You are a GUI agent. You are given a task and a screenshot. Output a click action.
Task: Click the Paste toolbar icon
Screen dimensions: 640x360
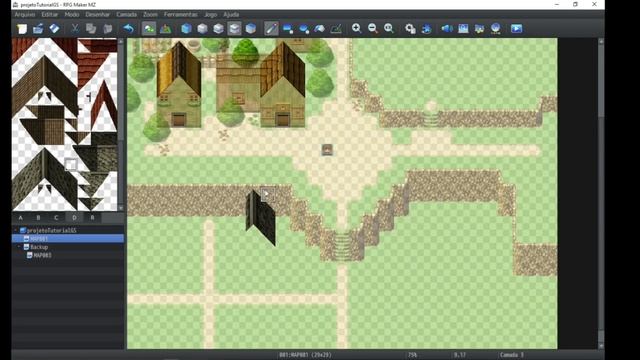tap(107, 29)
